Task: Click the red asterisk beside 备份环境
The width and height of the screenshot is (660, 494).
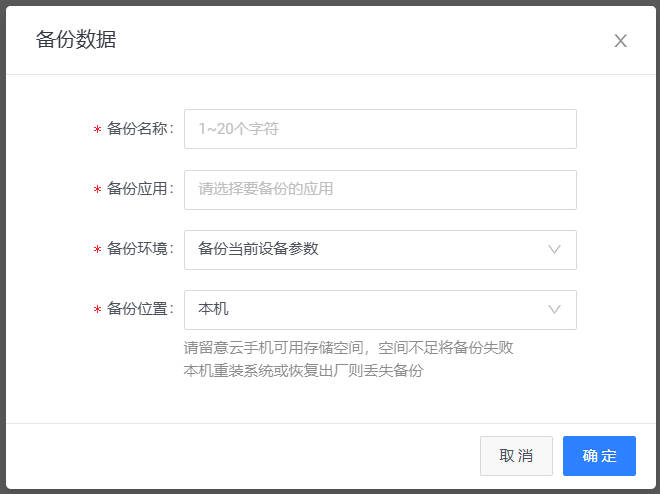Action: 97,251
